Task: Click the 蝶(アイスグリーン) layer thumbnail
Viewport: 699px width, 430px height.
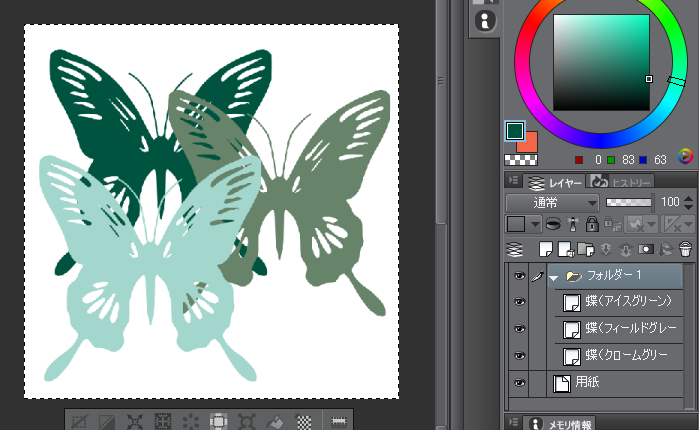Action: tap(572, 303)
